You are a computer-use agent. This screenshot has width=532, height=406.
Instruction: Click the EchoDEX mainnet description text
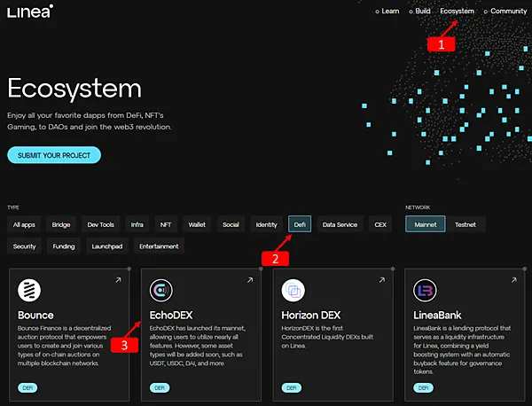[x=198, y=346]
